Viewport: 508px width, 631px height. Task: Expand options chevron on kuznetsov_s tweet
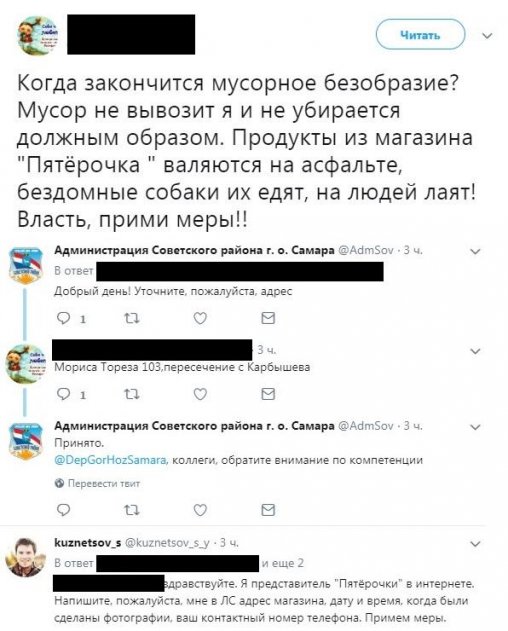(x=475, y=544)
